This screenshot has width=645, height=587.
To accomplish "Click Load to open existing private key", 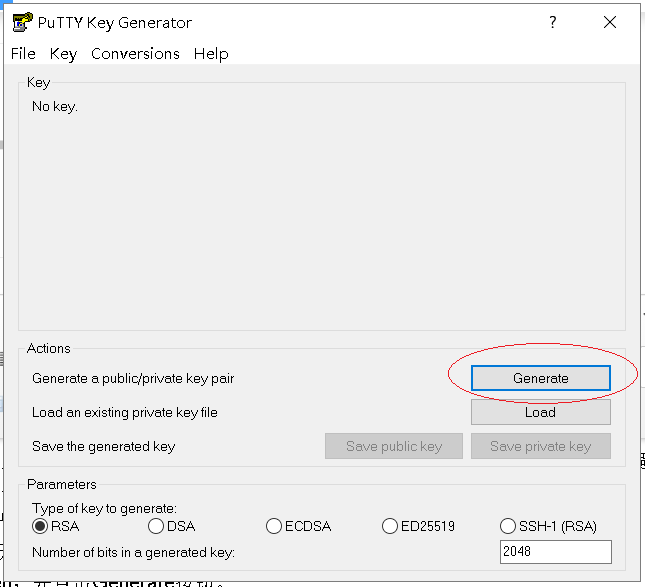I will (x=540, y=412).
